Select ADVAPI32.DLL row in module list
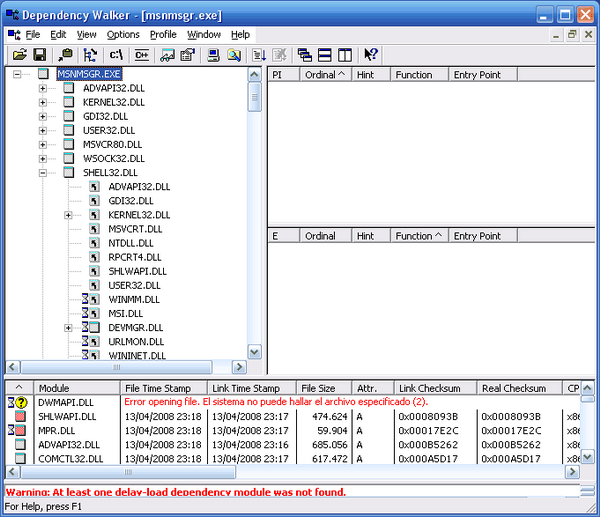600x517 pixels. (x=293, y=444)
